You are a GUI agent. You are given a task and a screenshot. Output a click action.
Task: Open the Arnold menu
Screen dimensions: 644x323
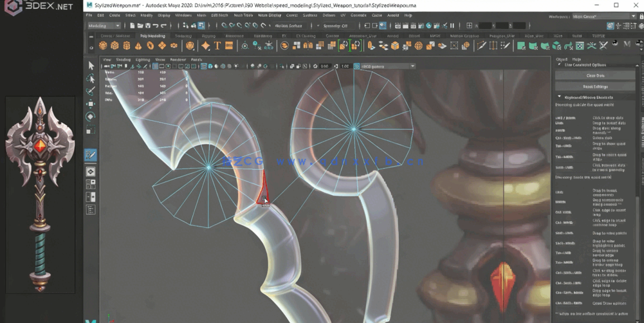pos(393,15)
